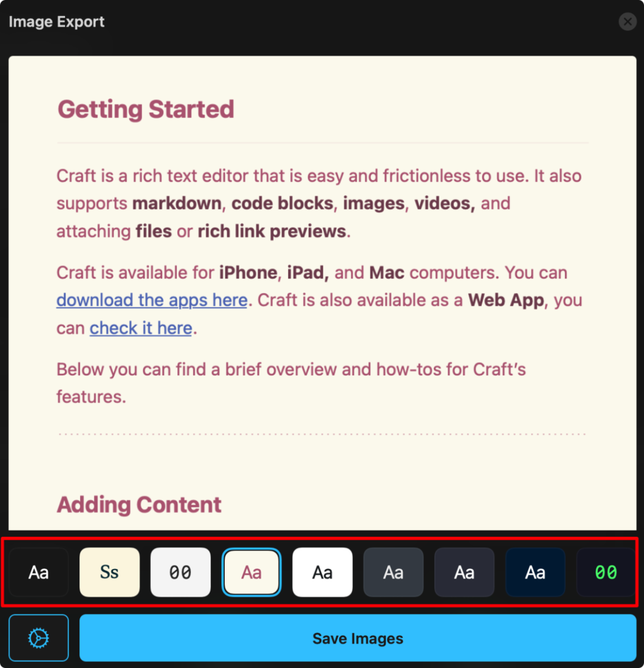The width and height of the screenshot is (644, 668).
Task: Click the bold 'iPhone' word
Action: [x=248, y=272]
